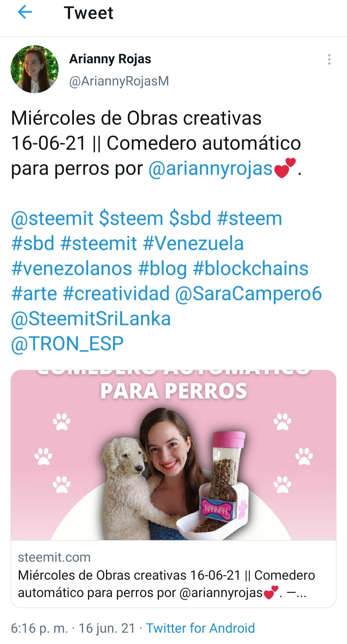The image size is (347, 644).
Task: Tap the $sbd cashtag
Action: pos(190,219)
